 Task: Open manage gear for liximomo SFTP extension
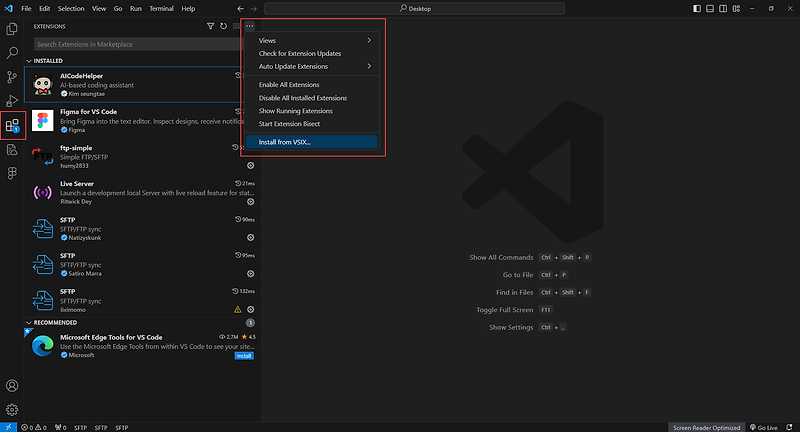[x=251, y=309]
